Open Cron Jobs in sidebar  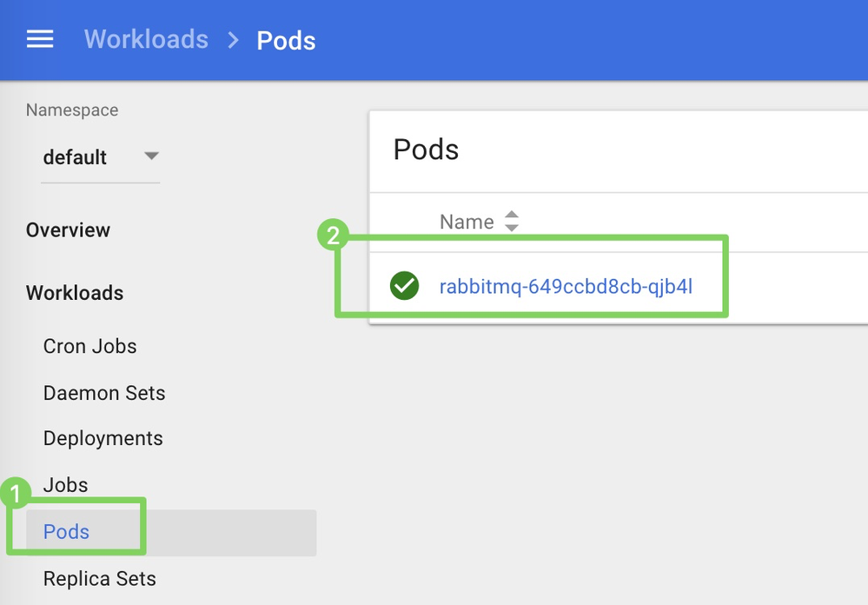89,346
